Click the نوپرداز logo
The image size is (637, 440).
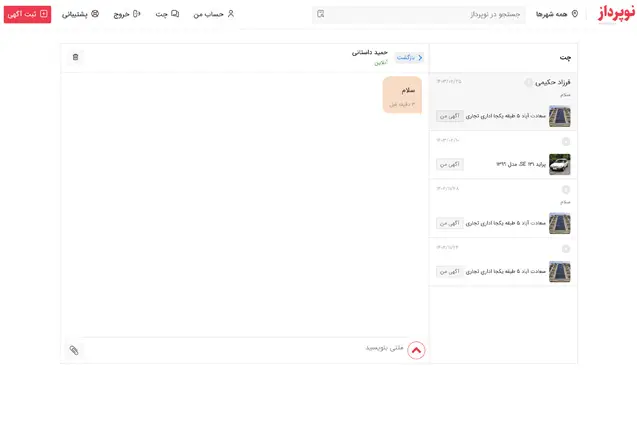click(x=616, y=13)
